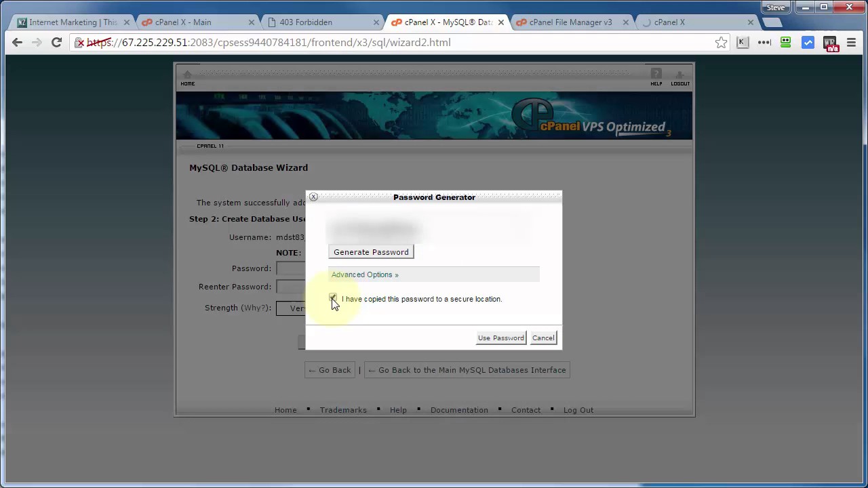
Task: Click the Why? strength link
Action: 256,308
